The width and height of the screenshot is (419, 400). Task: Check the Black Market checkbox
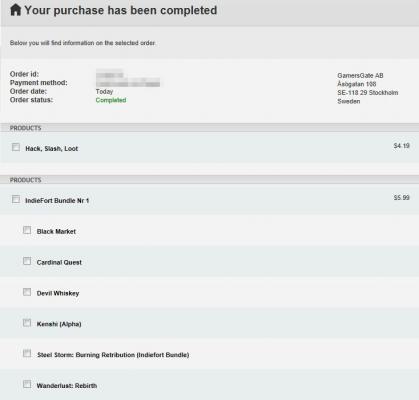pyautogui.click(x=27, y=230)
